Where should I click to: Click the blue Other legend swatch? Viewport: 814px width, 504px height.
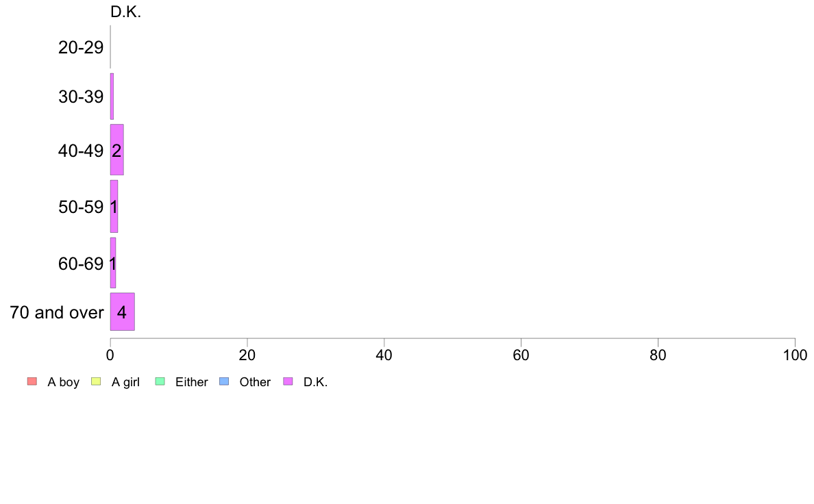pyautogui.click(x=224, y=381)
